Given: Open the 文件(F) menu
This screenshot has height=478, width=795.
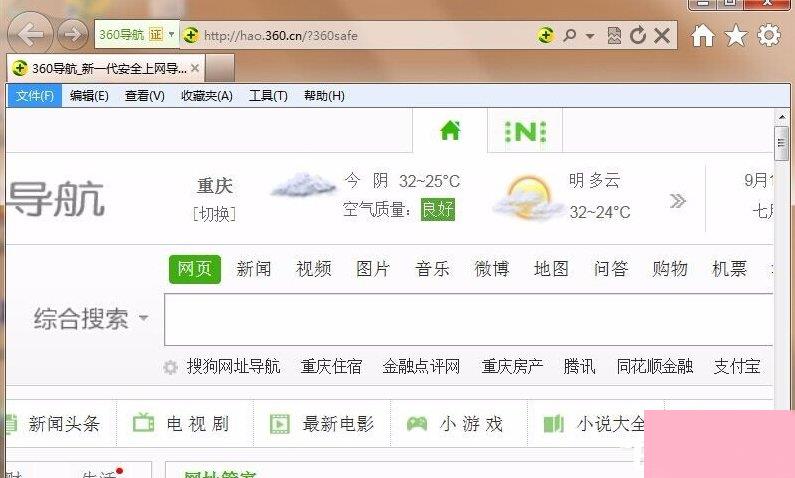Looking at the screenshot, I should point(34,96).
